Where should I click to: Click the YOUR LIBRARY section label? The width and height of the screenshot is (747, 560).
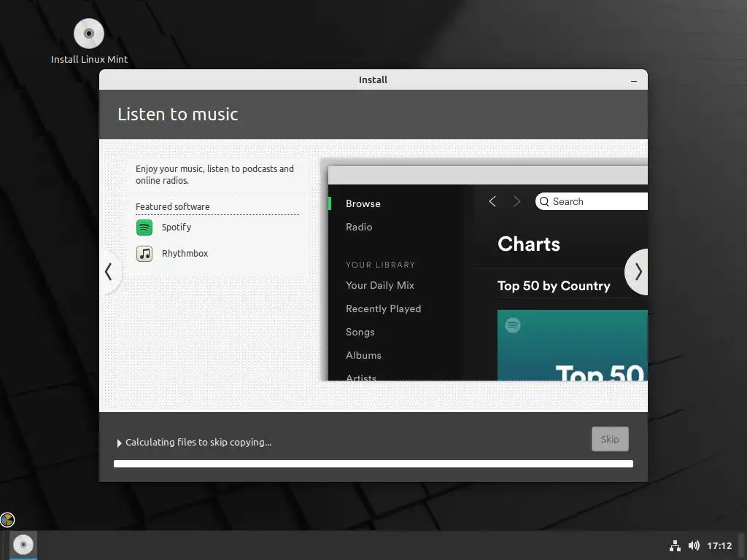click(x=380, y=265)
